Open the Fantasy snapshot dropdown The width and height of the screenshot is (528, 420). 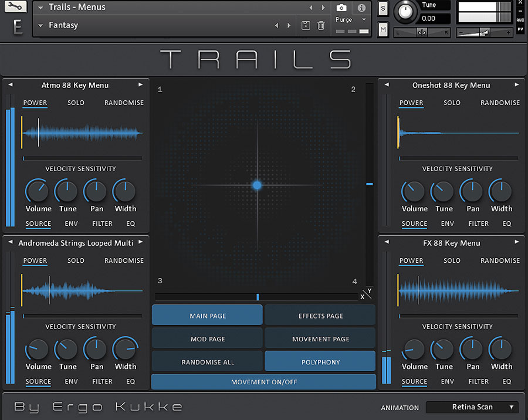point(40,25)
